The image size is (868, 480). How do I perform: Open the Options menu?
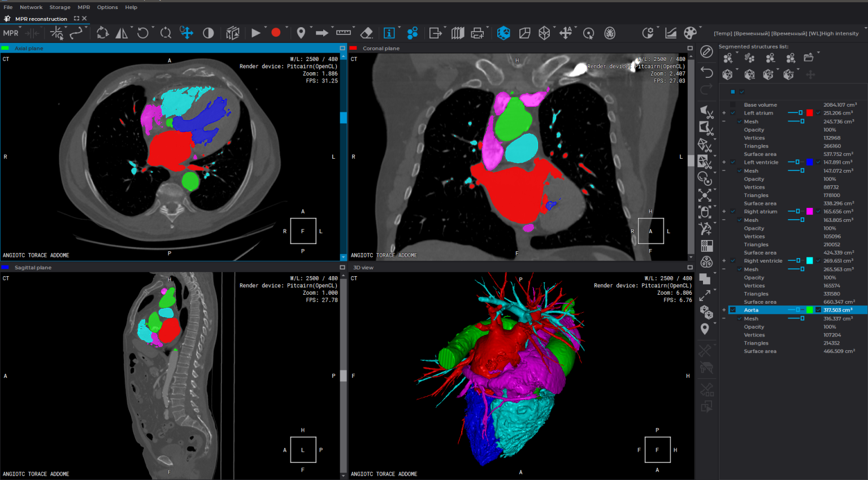[107, 7]
